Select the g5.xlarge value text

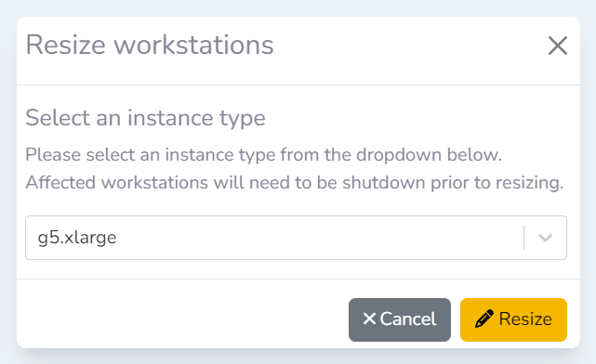pyautogui.click(x=77, y=239)
